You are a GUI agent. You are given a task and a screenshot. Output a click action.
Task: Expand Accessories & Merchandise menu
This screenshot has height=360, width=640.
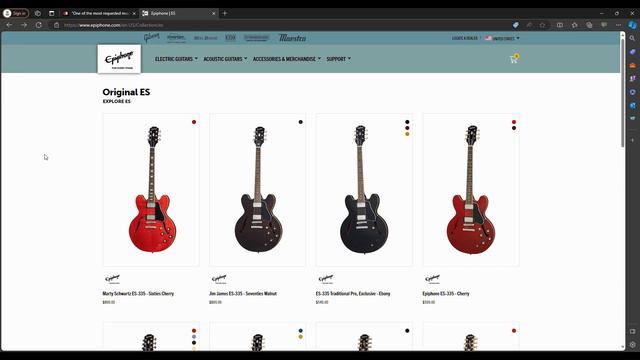tap(287, 59)
